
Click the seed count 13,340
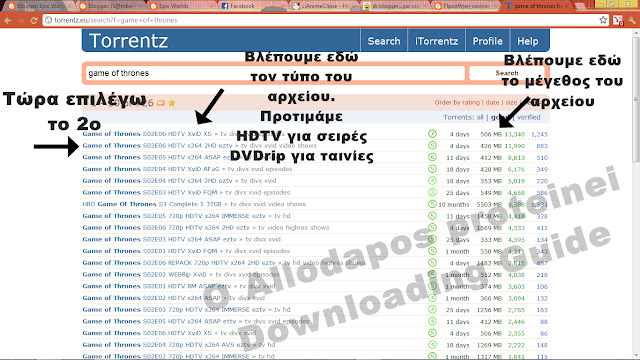(515, 134)
